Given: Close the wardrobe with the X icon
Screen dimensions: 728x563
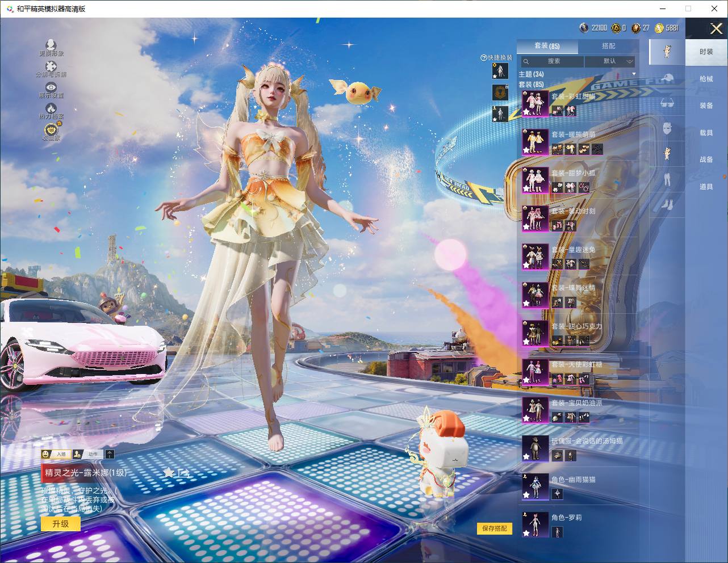Looking at the screenshot, I should pos(716,28).
